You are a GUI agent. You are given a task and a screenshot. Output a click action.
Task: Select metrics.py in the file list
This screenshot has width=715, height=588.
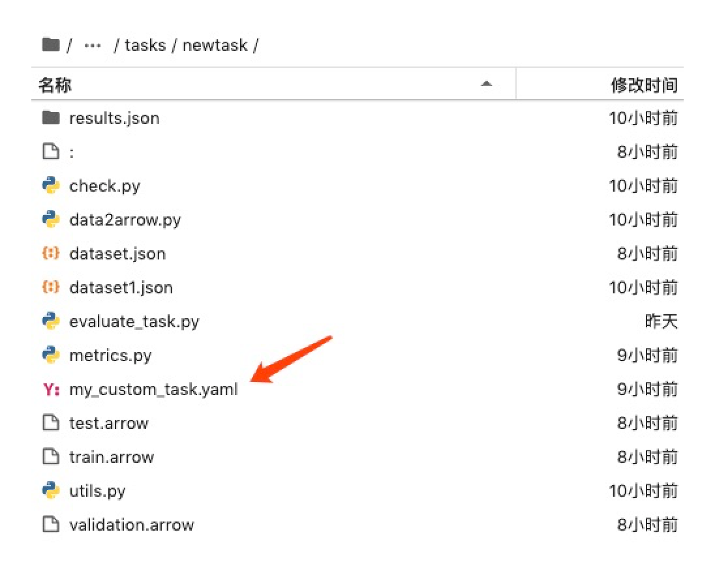[110, 355]
